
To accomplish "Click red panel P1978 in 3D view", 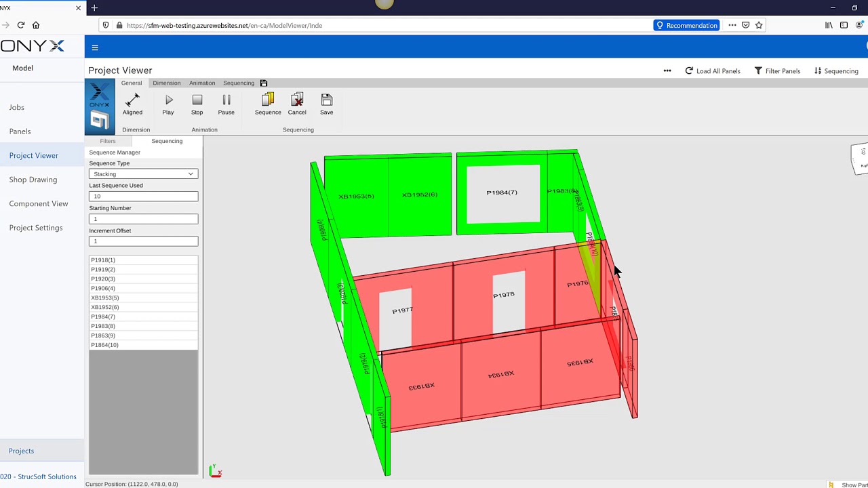I will (503, 295).
